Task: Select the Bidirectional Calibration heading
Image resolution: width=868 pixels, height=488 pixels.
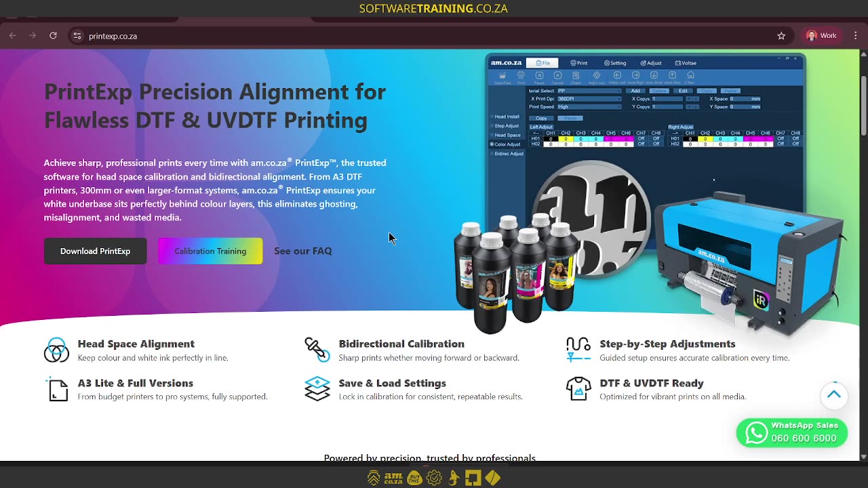Action: point(401,344)
